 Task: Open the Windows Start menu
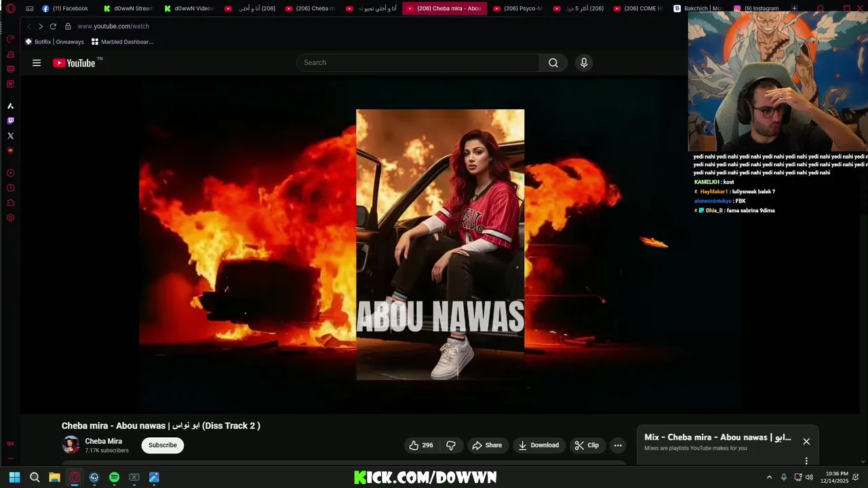pyautogui.click(x=15, y=477)
